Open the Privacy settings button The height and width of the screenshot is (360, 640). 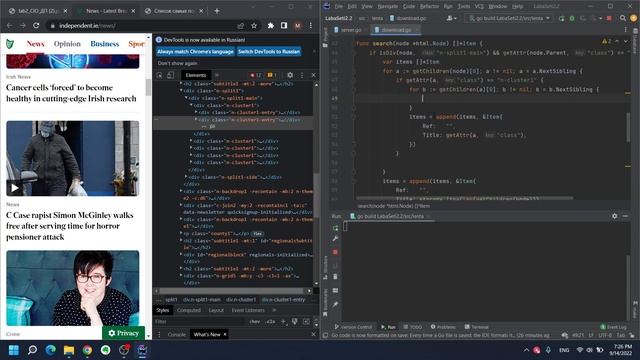pyautogui.click(x=123, y=333)
